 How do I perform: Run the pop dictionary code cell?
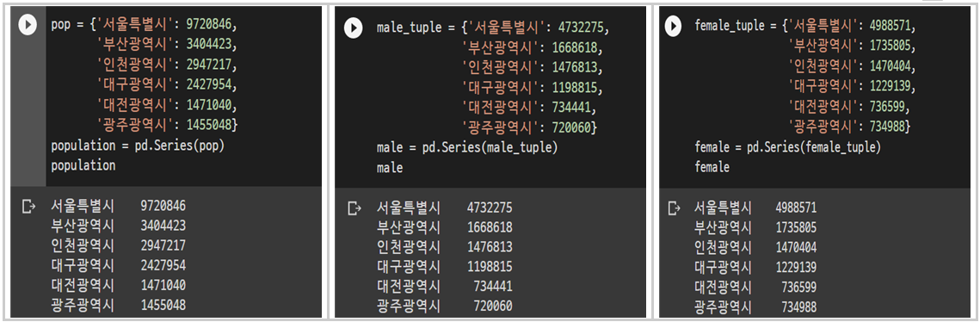(x=28, y=26)
